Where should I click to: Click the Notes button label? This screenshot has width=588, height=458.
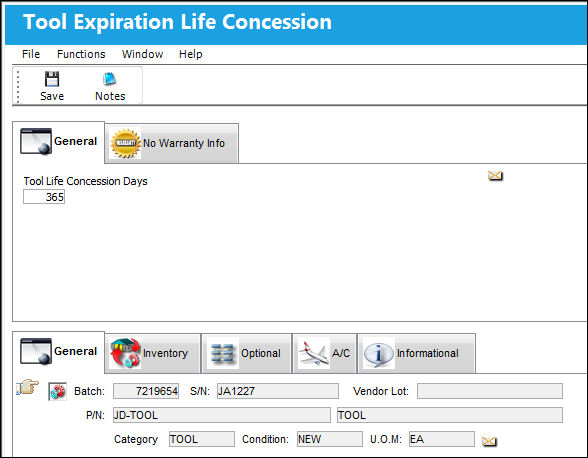pos(110,96)
